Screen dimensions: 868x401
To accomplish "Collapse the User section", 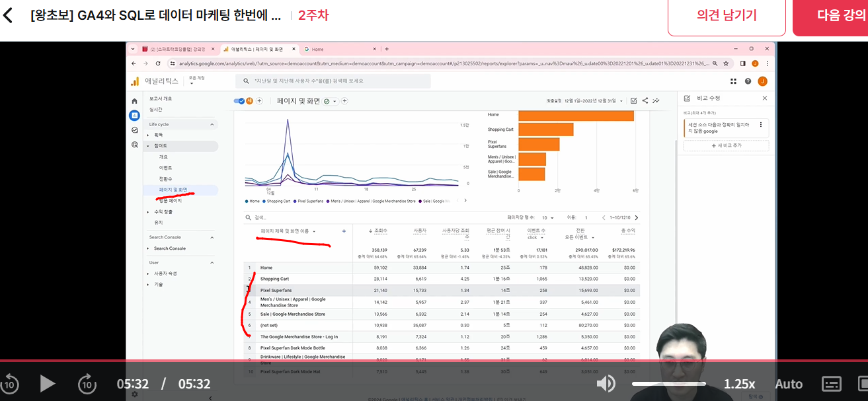I will point(212,262).
